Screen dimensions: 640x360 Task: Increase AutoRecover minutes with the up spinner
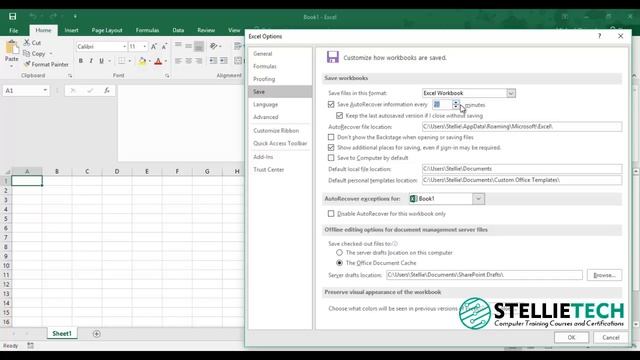click(456, 102)
